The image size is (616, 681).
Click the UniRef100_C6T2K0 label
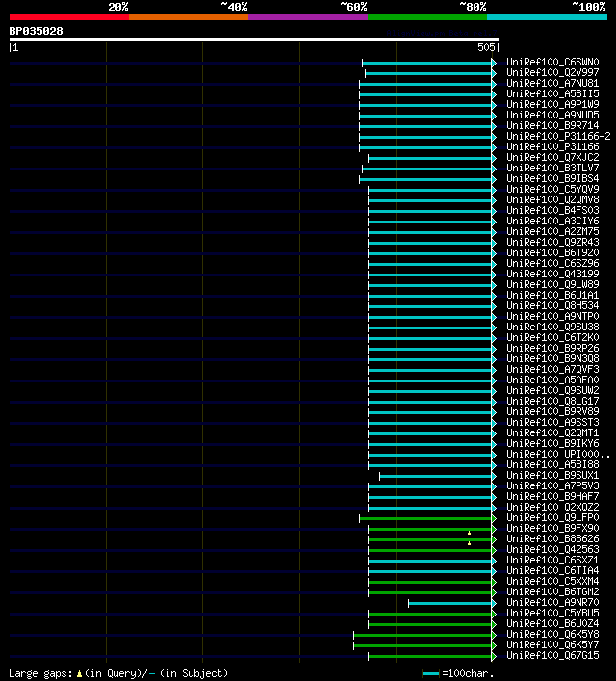(552, 337)
